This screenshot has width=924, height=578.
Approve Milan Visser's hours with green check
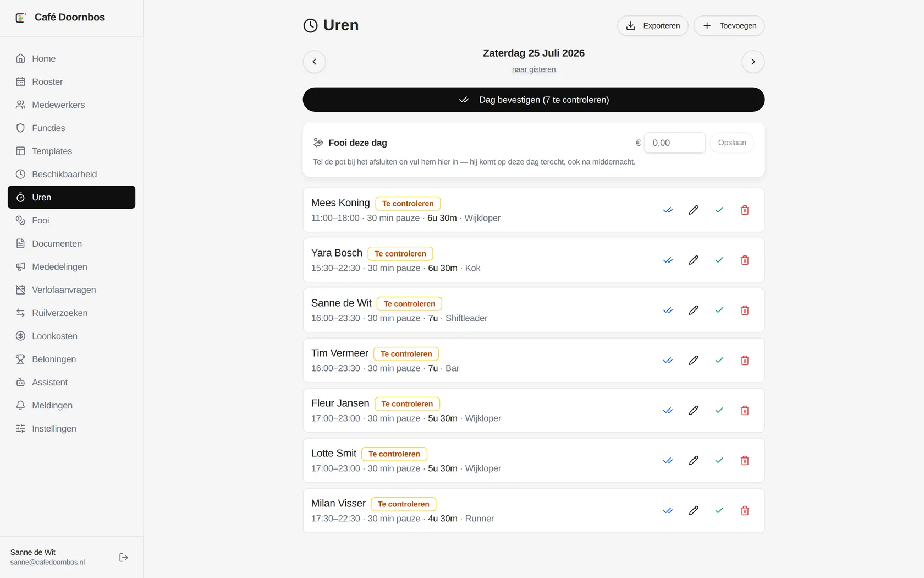pyautogui.click(x=719, y=510)
